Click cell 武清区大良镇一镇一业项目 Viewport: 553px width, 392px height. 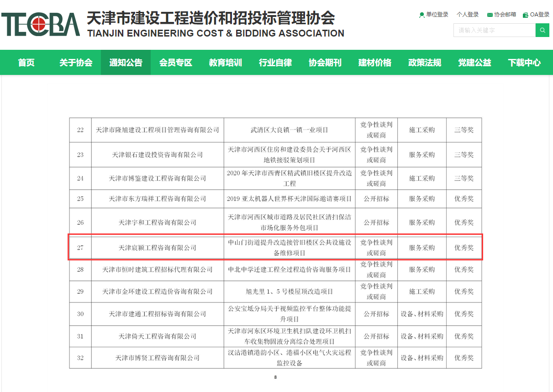290,130
